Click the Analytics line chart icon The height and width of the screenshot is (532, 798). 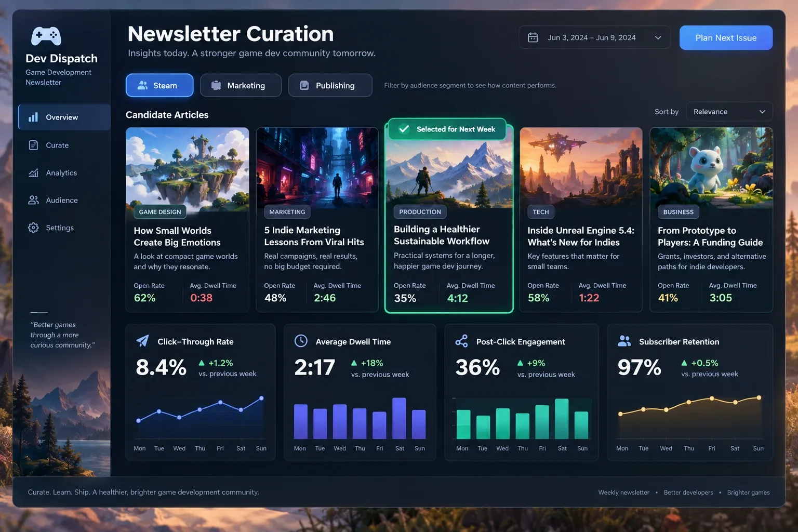click(33, 172)
